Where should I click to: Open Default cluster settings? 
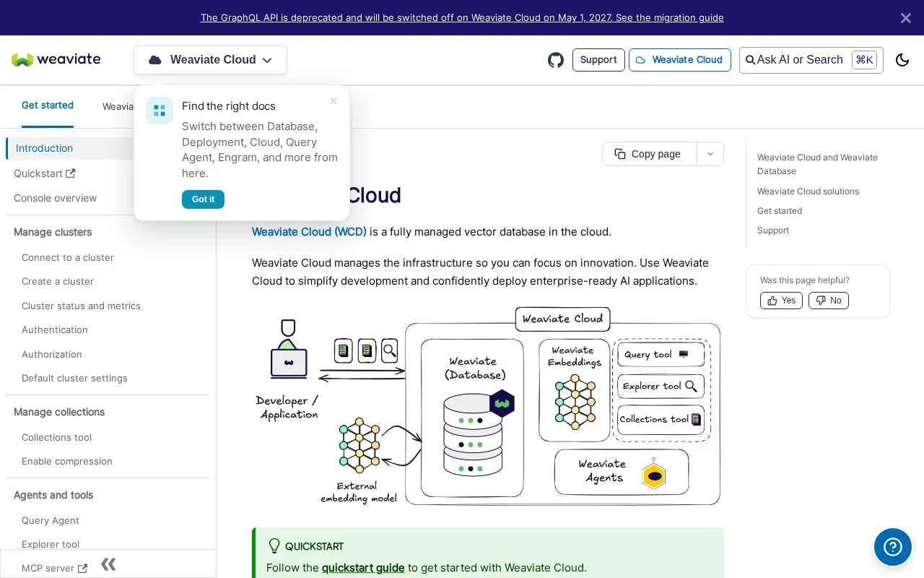click(x=74, y=378)
